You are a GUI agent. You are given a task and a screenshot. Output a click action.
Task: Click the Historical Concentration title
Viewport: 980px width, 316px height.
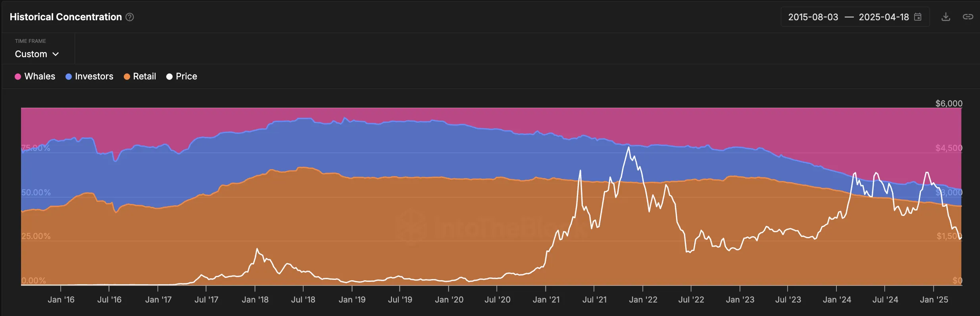(65, 17)
